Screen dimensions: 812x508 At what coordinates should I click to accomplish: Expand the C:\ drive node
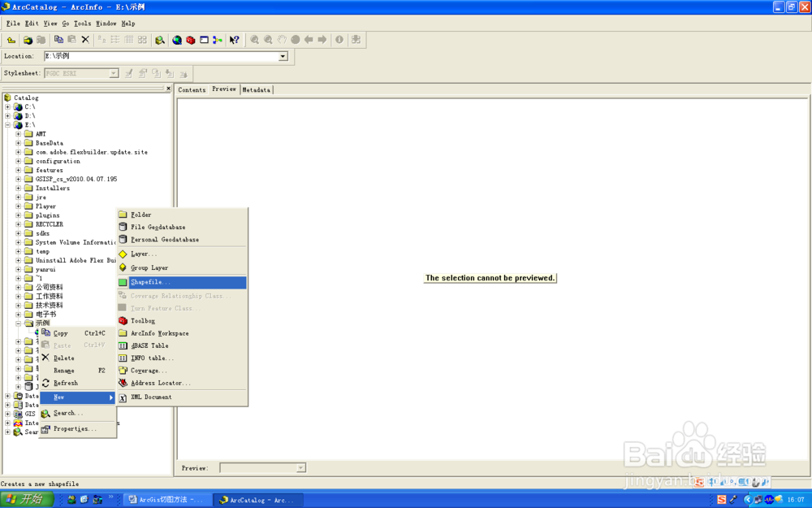pos(8,106)
